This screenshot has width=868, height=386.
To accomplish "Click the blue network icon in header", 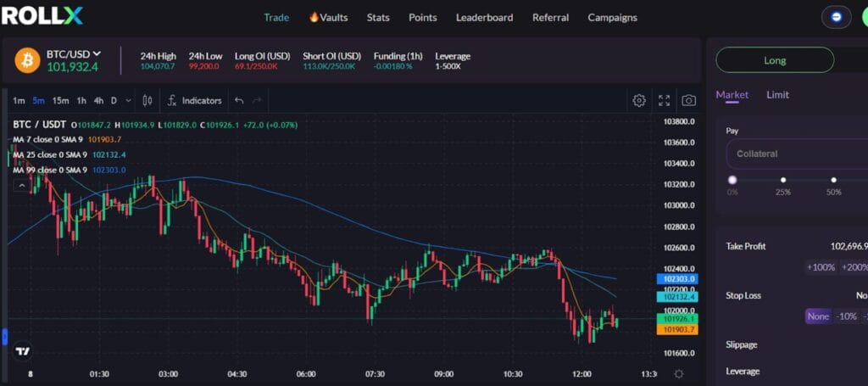I will tap(836, 17).
